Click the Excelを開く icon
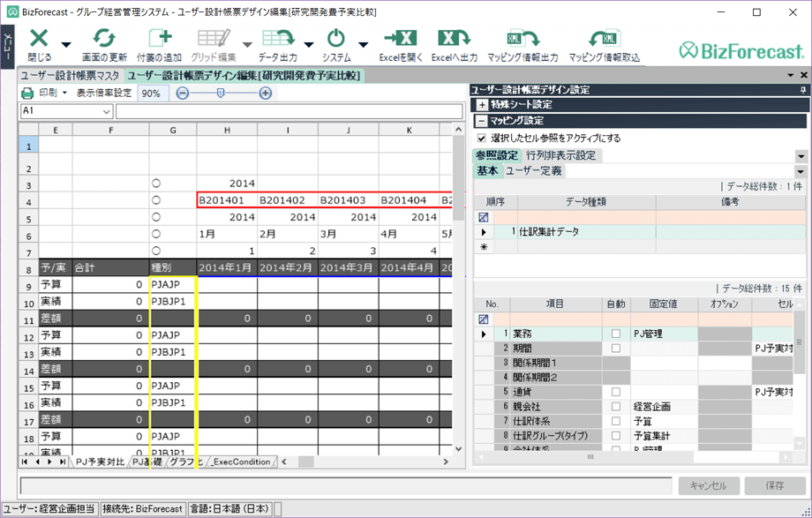The width and height of the screenshot is (812, 518). click(x=401, y=39)
